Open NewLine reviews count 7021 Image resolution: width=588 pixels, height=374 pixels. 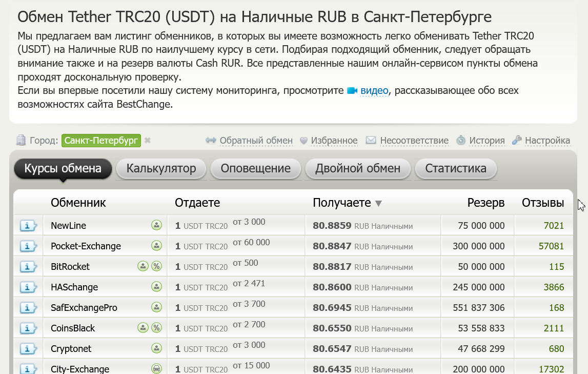(x=554, y=225)
